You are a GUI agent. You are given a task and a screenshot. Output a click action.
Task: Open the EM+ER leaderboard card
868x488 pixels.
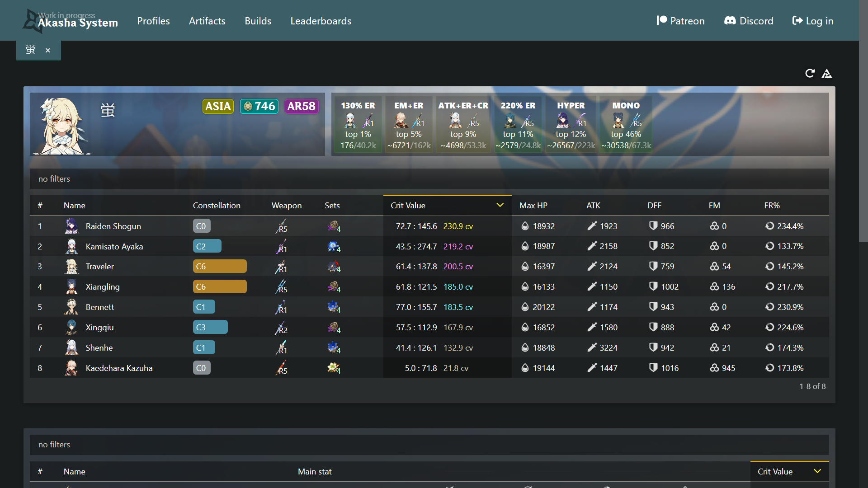pos(409,125)
